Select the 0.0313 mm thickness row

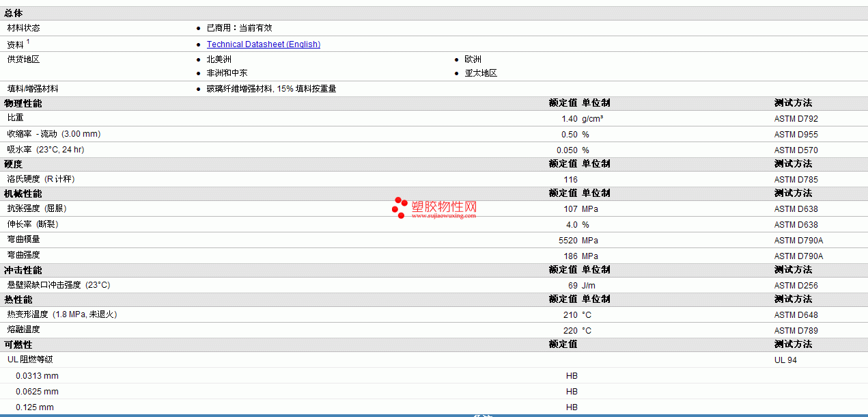click(434, 375)
